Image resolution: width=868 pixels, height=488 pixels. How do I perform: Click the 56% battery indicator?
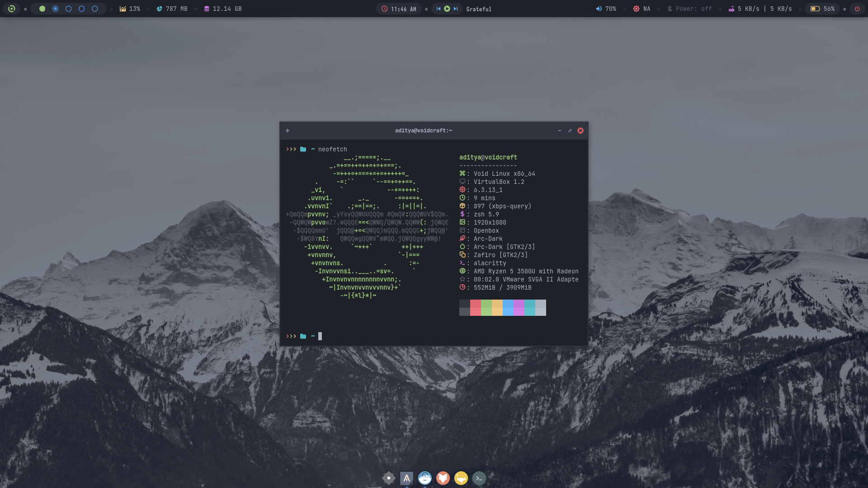coord(822,9)
